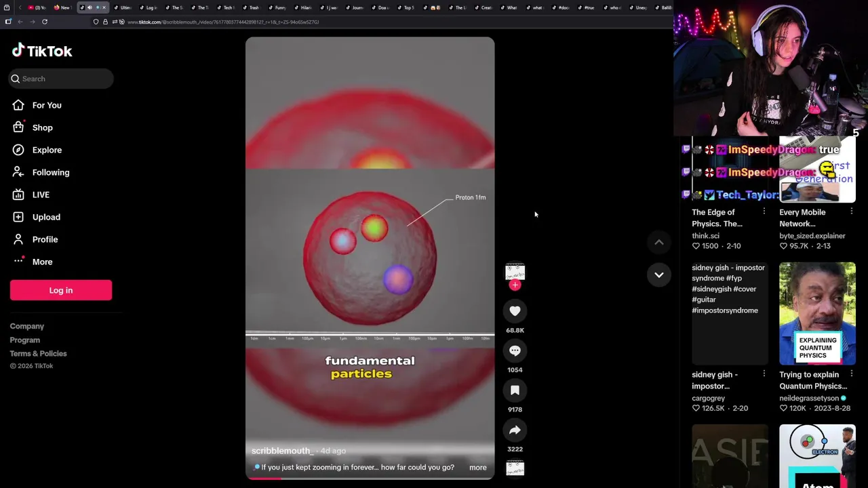Expand video caption with 'more'
Image resolution: width=868 pixels, height=488 pixels.
pyautogui.click(x=477, y=467)
